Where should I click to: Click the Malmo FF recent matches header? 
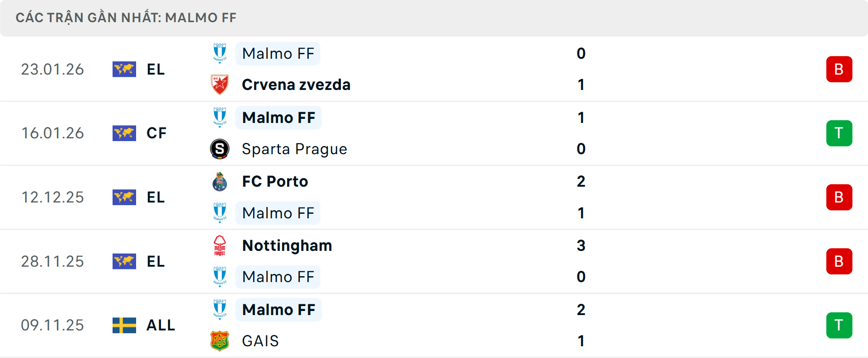click(x=126, y=18)
